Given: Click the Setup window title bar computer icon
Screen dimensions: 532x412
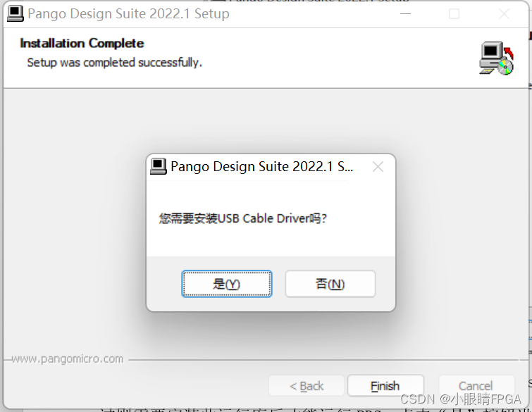Looking at the screenshot, I should [x=16, y=13].
